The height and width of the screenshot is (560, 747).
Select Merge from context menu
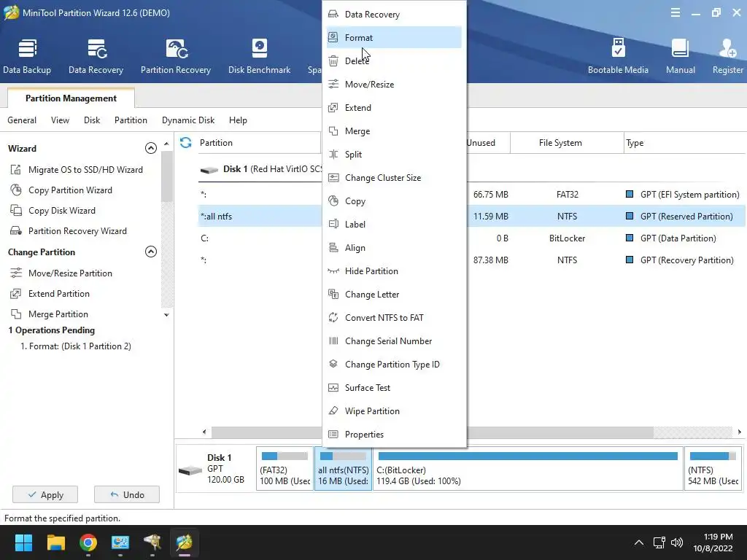[x=394, y=131]
